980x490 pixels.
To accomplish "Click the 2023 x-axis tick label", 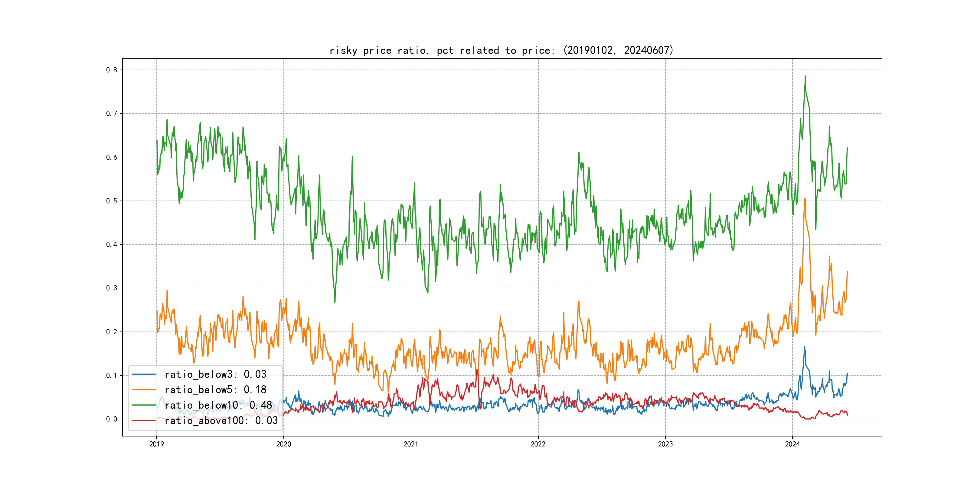I will (x=665, y=444).
